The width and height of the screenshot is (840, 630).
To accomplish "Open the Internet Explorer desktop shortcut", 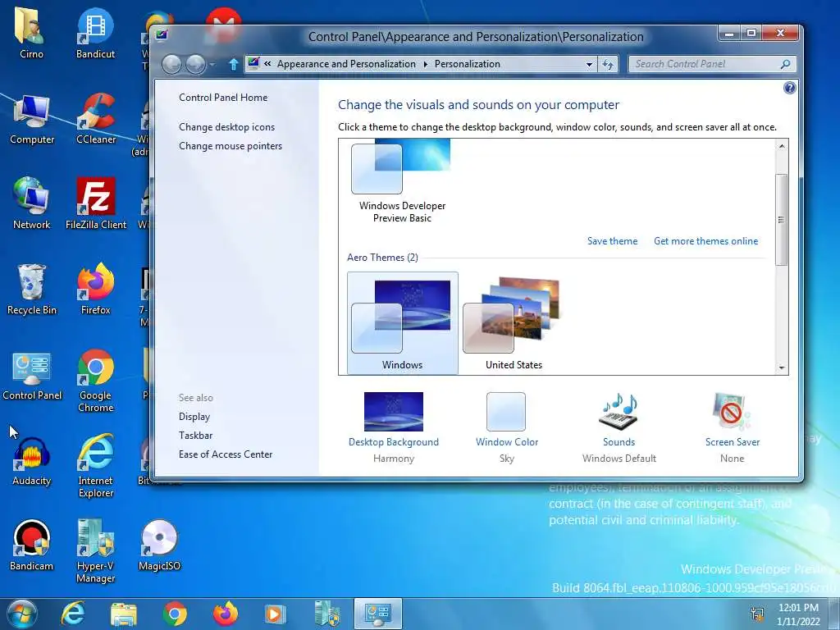I will pos(96,466).
